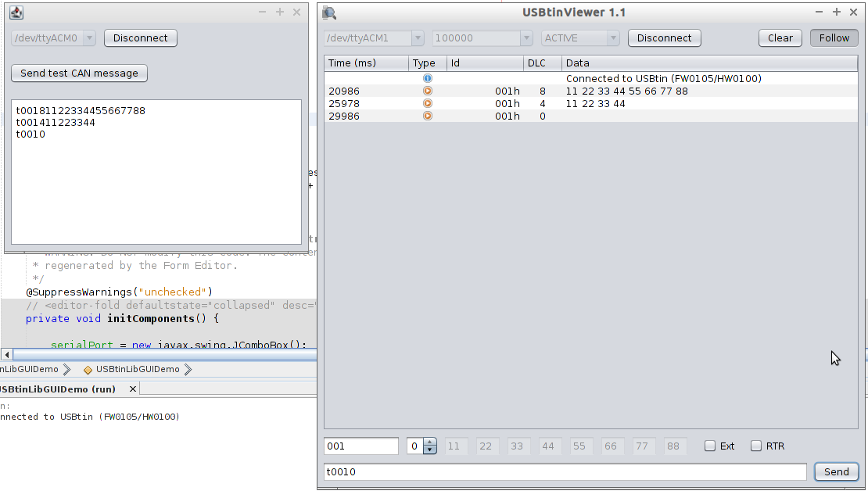Sort by the DLC column header

pos(543,63)
